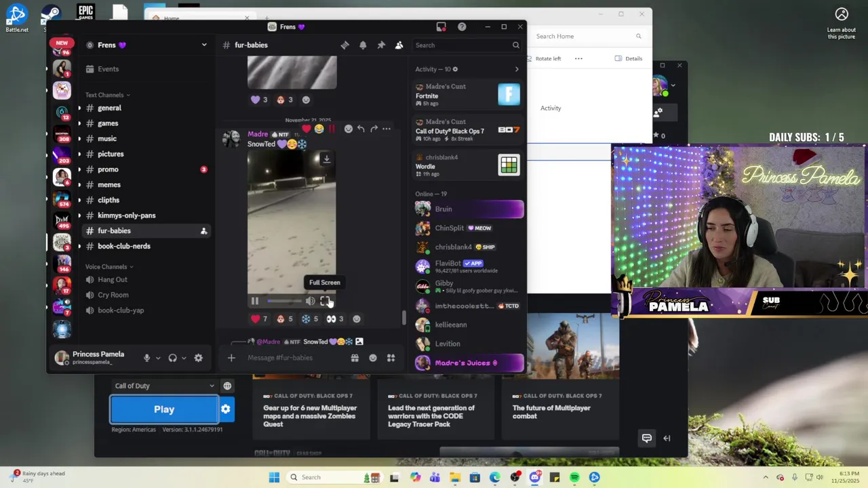This screenshot has width=868, height=488.
Task: Collapse the Voice Channels category
Action: 109,266
